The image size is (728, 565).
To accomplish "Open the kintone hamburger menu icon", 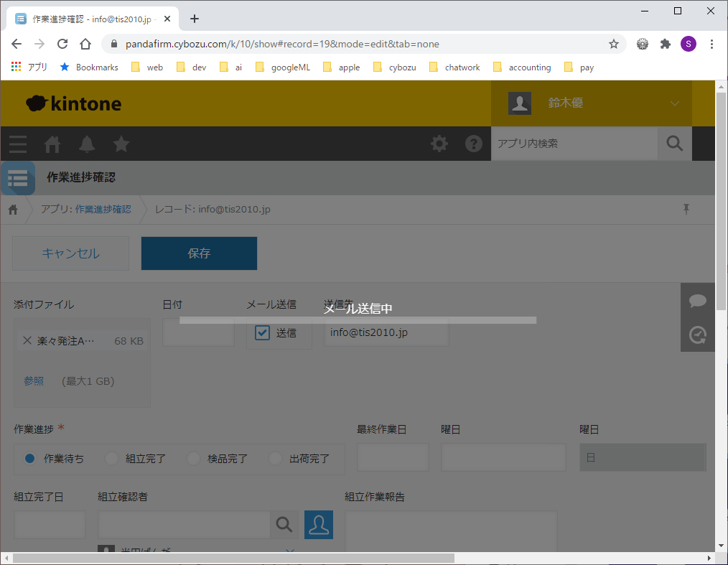I will coord(18,144).
